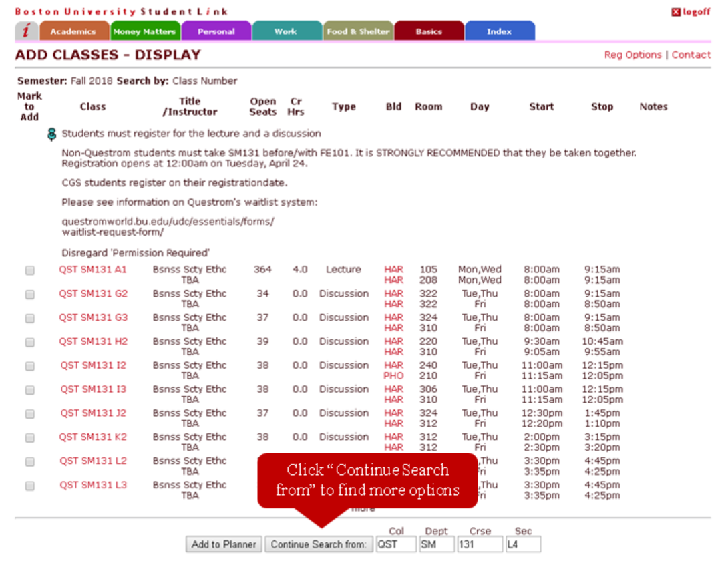Image resolution: width=728 pixels, height=561 pixels.
Task: Click Continue Search from button
Action: (319, 544)
